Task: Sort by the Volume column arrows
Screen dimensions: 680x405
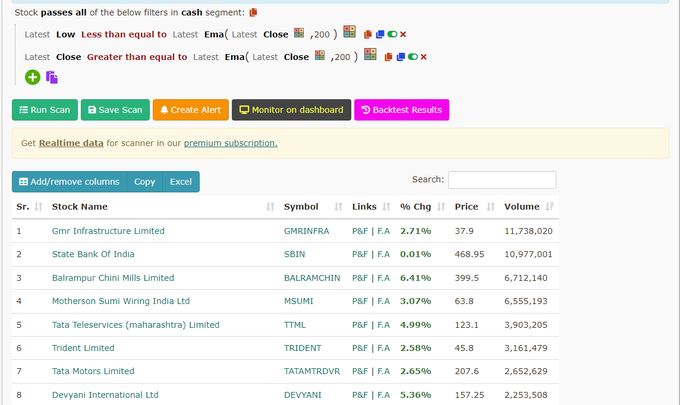Action: point(550,207)
